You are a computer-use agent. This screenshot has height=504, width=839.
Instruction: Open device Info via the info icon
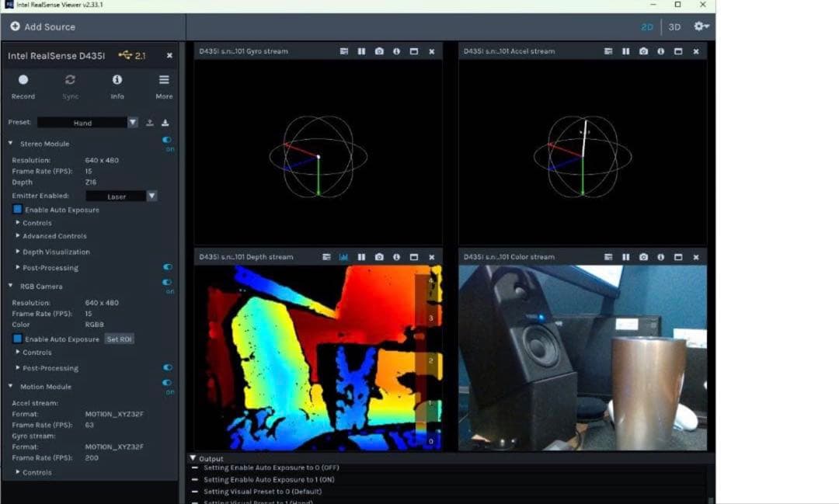tap(117, 80)
